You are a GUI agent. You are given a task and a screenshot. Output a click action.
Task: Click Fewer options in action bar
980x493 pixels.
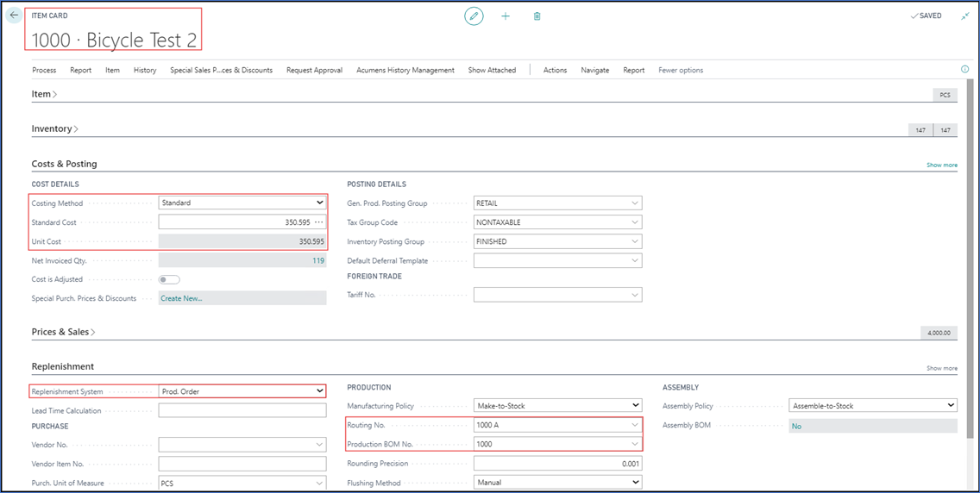point(681,70)
